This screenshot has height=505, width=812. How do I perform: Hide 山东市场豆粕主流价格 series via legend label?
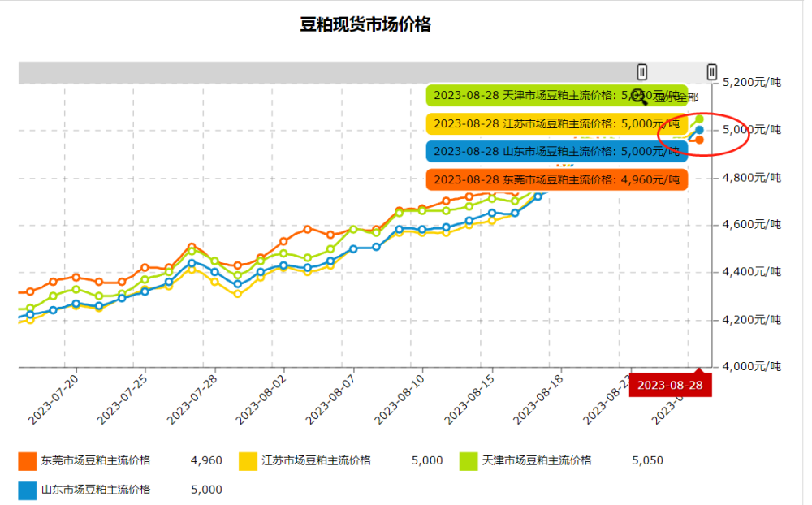(x=96, y=490)
